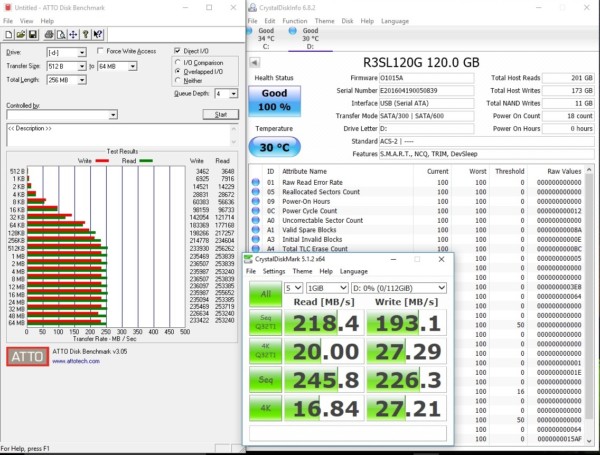Click status orb for Power-On Hours attribute
Viewport: 600px width, 455px height.
coord(256,201)
